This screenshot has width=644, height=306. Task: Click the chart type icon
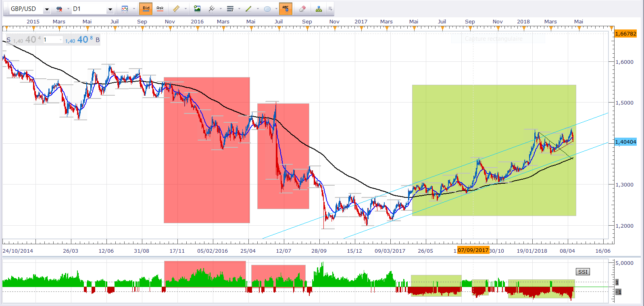[125, 8]
